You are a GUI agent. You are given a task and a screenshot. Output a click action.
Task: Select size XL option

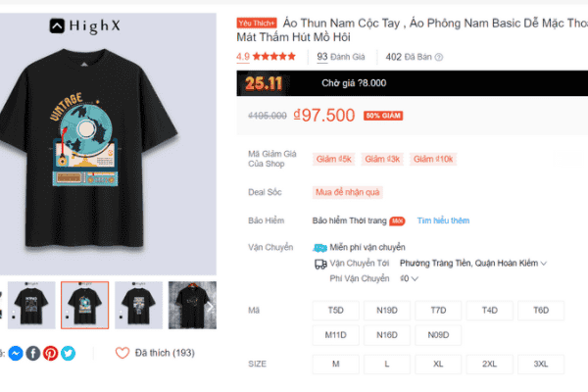pyautogui.click(x=438, y=364)
